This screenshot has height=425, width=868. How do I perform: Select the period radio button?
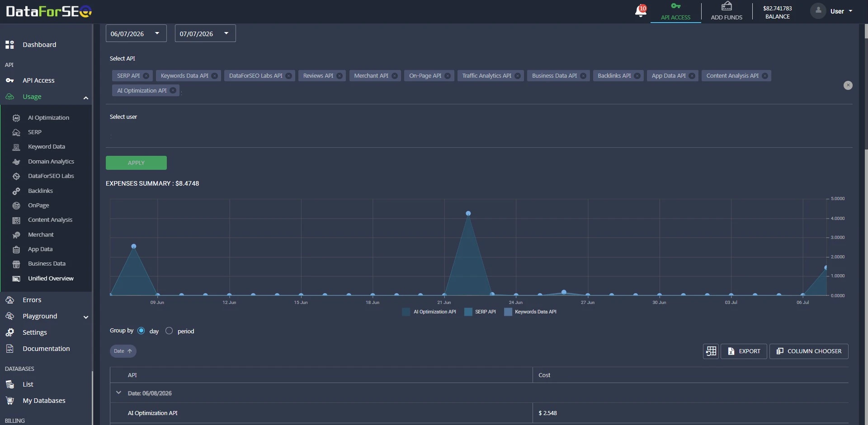point(169,331)
